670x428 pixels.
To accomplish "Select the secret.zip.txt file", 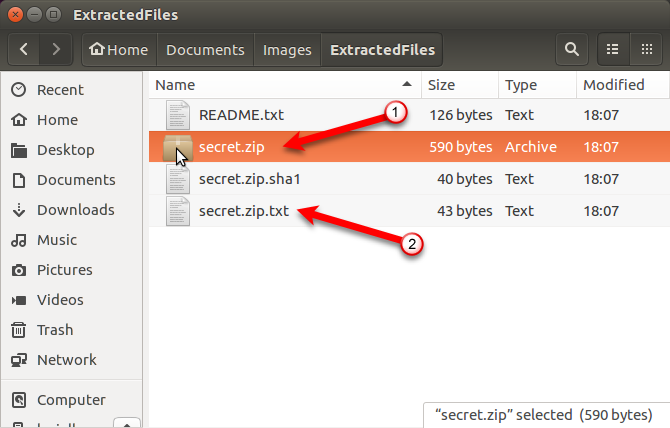I will click(x=409, y=211).
